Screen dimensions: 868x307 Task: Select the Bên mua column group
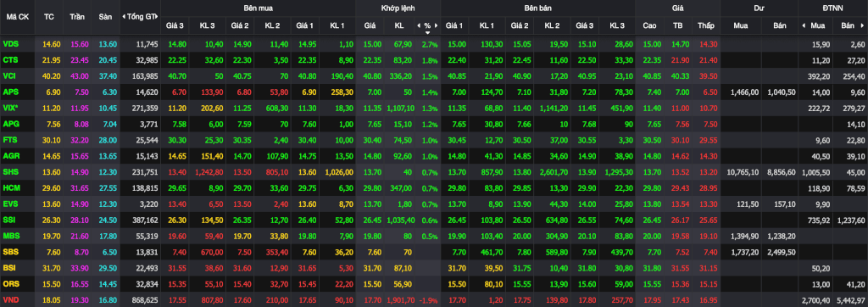(x=258, y=8)
